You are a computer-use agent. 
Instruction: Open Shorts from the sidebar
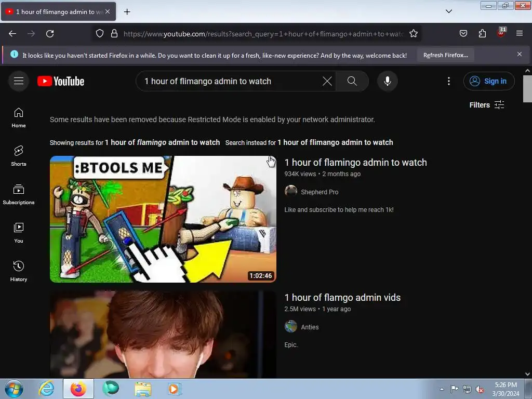(x=19, y=156)
